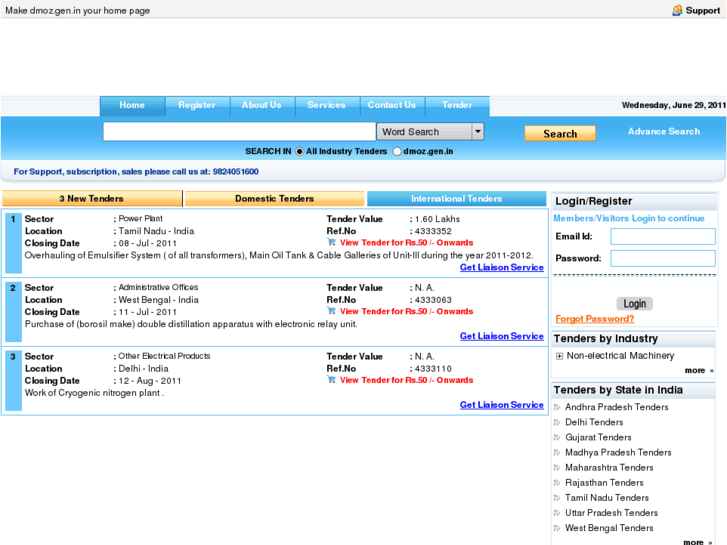Viewport: 727px width, 545px height.
Task: Click cart icon for tender 4333110
Action: tap(332, 380)
